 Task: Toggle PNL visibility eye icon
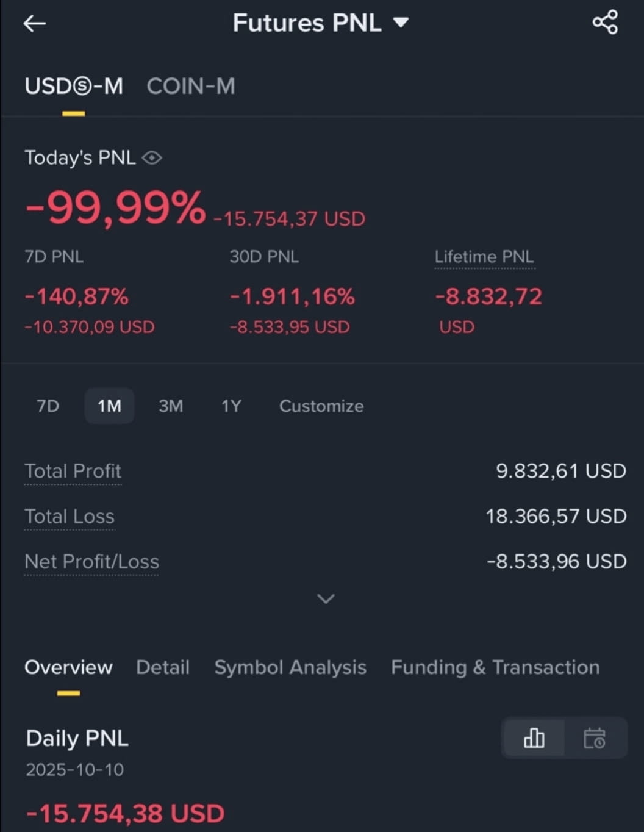(152, 158)
